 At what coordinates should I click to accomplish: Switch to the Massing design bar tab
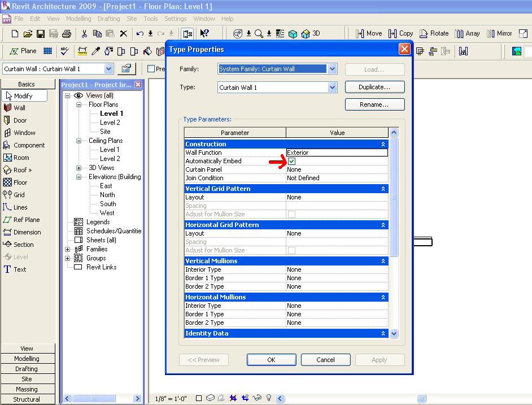coord(27,389)
